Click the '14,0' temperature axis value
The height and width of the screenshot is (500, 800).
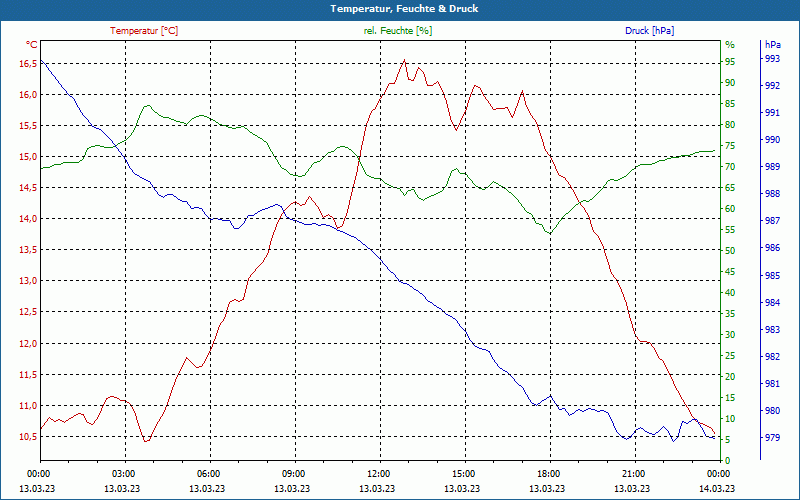tap(28, 219)
